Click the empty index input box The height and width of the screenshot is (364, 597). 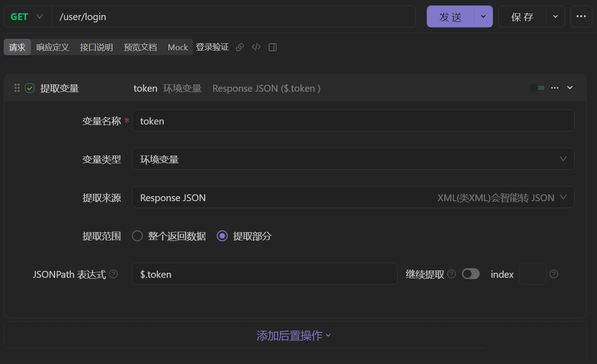[x=533, y=274]
